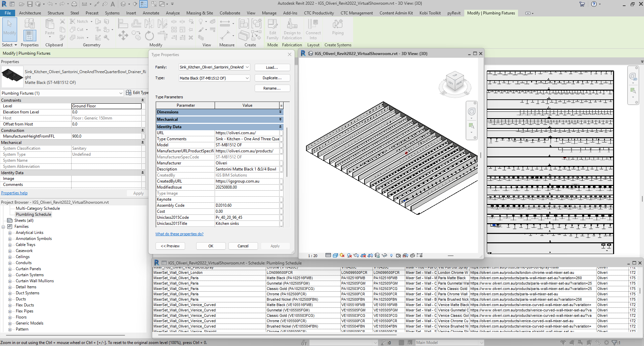Image resolution: width=644 pixels, height=346 pixels.
Task: Click the Undo arrow in quick access toolbar
Action: click(x=50, y=4)
